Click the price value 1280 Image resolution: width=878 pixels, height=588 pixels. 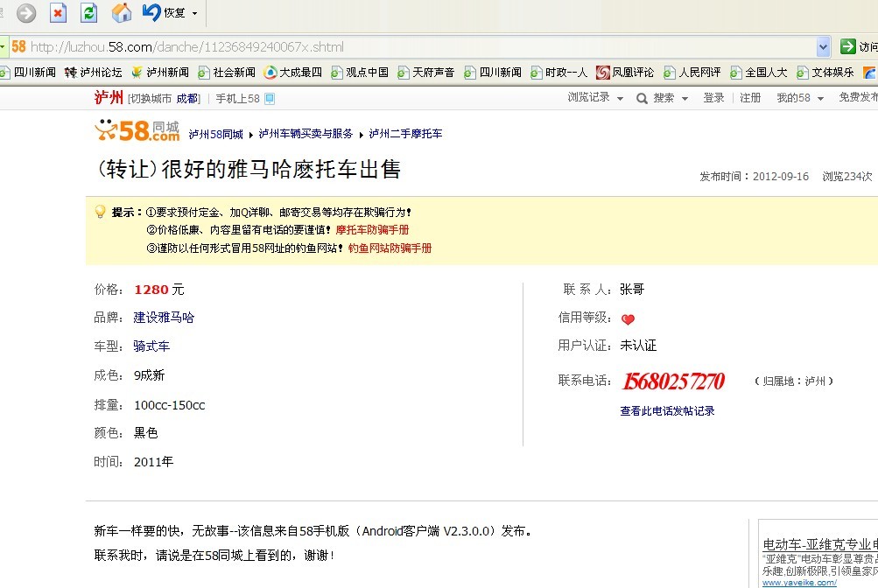click(x=151, y=290)
